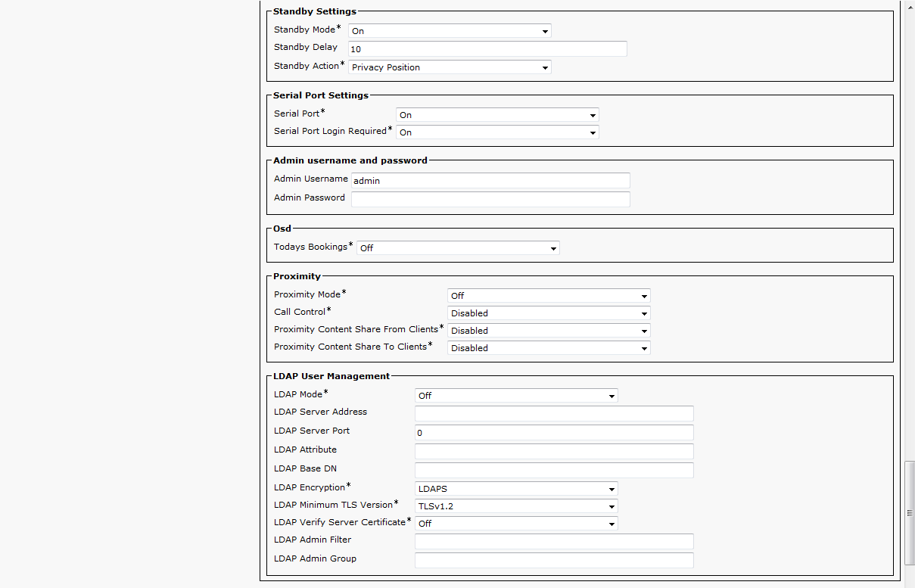Open the Call Control dropdown
This screenshot has height=588, width=915.
[549, 313]
